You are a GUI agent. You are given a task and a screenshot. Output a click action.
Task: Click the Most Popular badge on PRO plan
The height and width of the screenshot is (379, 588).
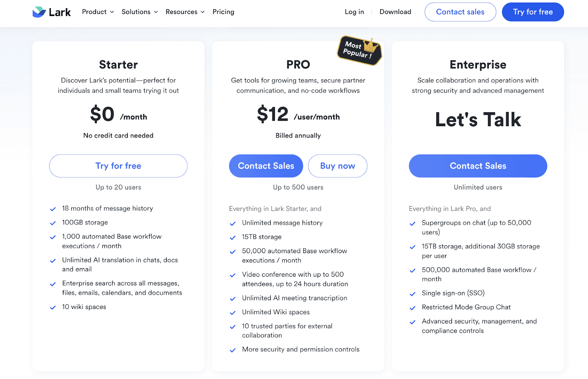357,52
